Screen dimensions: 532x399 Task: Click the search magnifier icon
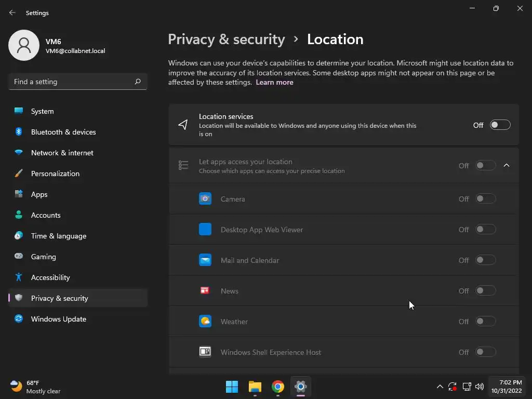137,82
